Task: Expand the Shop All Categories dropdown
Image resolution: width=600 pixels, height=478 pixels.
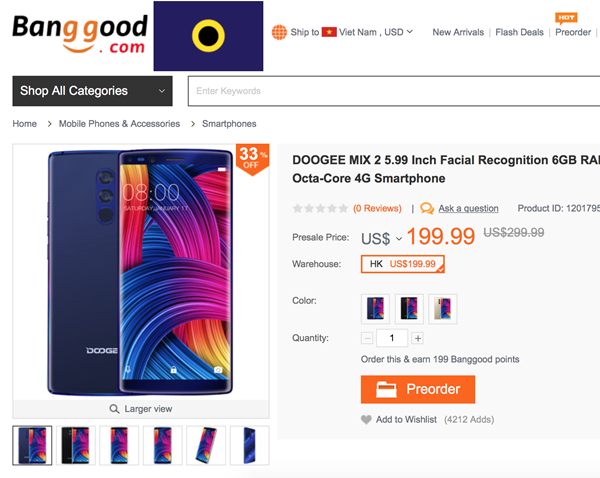Action: [x=93, y=91]
